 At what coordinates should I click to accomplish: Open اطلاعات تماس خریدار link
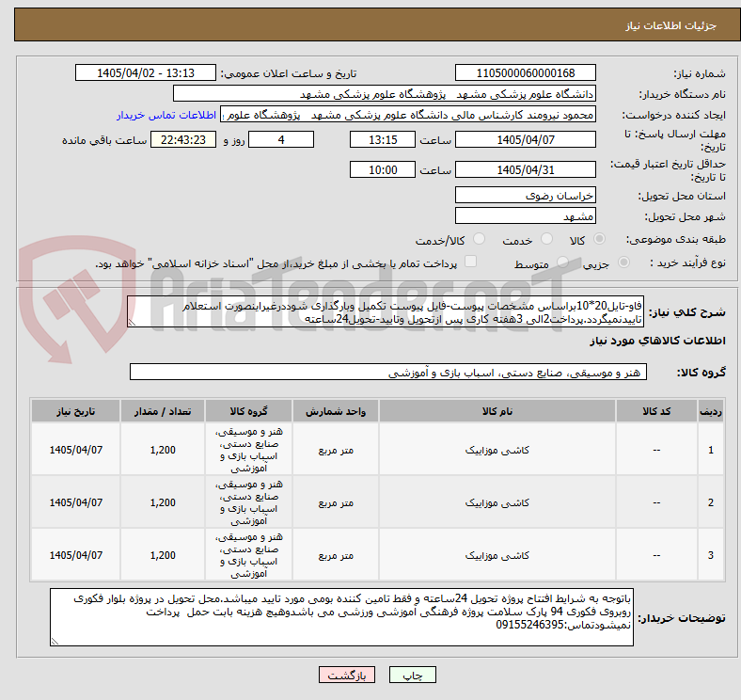[x=166, y=116]
